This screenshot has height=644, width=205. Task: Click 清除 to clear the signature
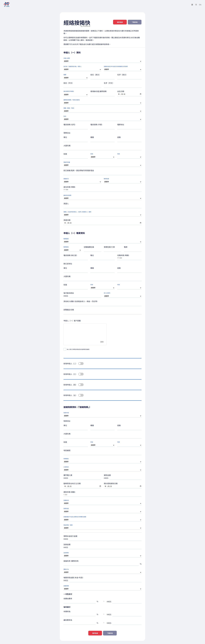pyautogui.click(x=102, y=342)
